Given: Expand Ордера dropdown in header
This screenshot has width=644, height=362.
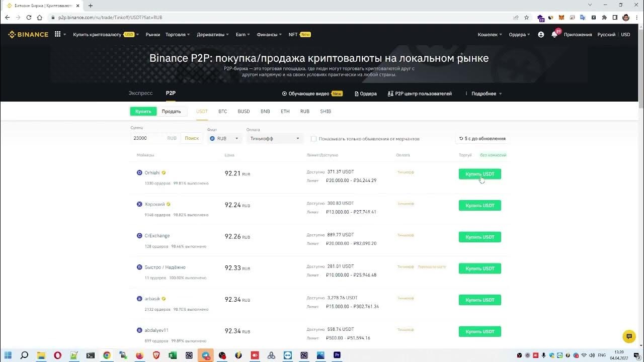Looking at the screenshot, I should pos(520,35).
